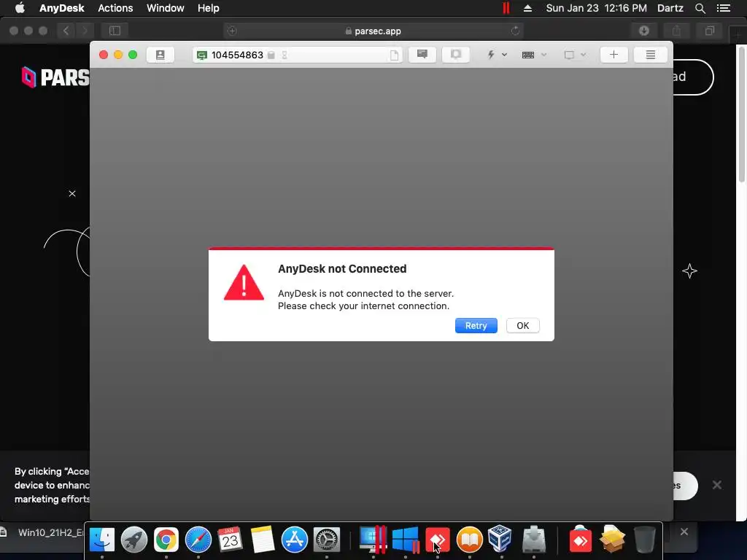Close the Safari downloads bar with the X
Viewport: 747px width, 560px height.
coord(684,532)
